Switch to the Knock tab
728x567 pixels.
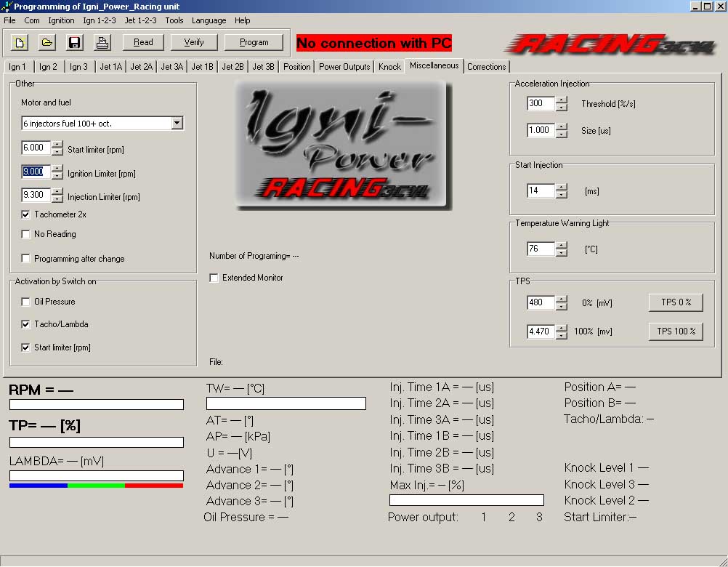click(x=389, y=67)
